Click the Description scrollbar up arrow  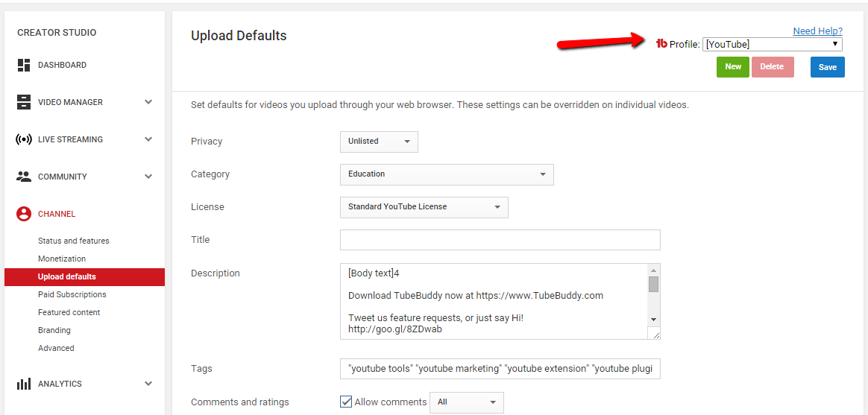pyautogui.click(x=653, y=270)
